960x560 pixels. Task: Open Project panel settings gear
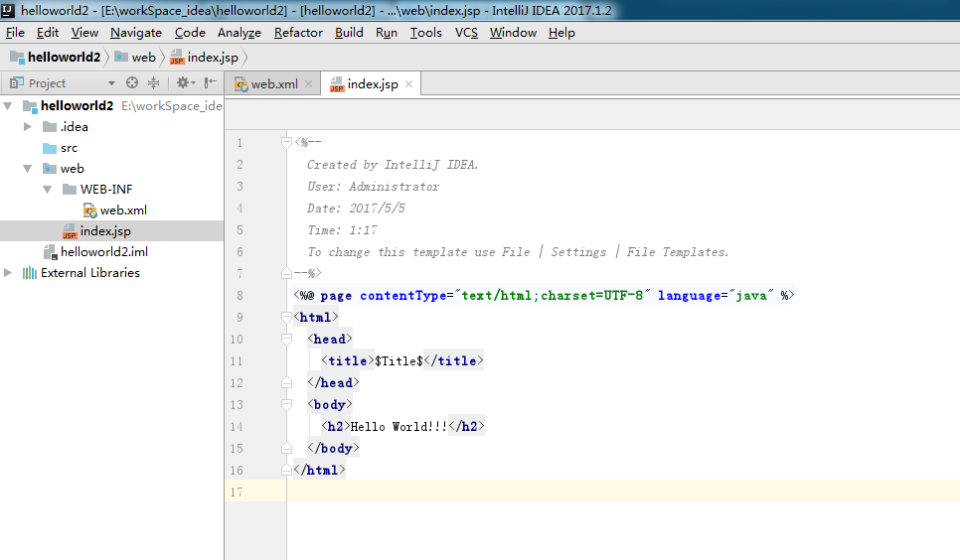pyautogui.click(x=183, y=82)
